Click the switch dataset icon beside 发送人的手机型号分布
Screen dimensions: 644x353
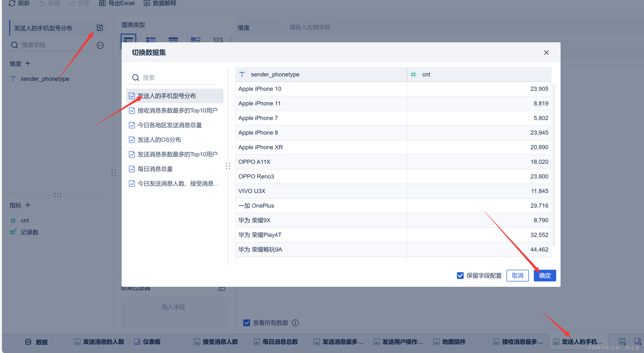tap(100, 28)
